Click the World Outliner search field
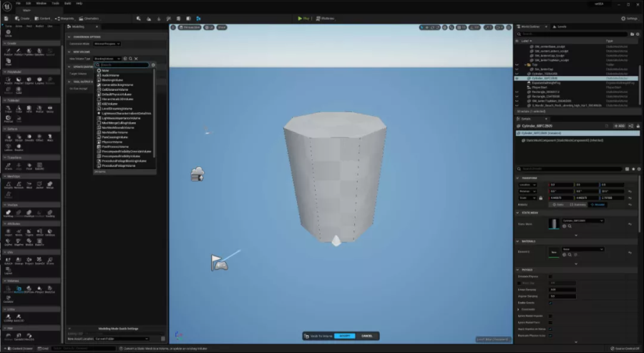This screenshot has width=644, height=353. pos(572,34)
